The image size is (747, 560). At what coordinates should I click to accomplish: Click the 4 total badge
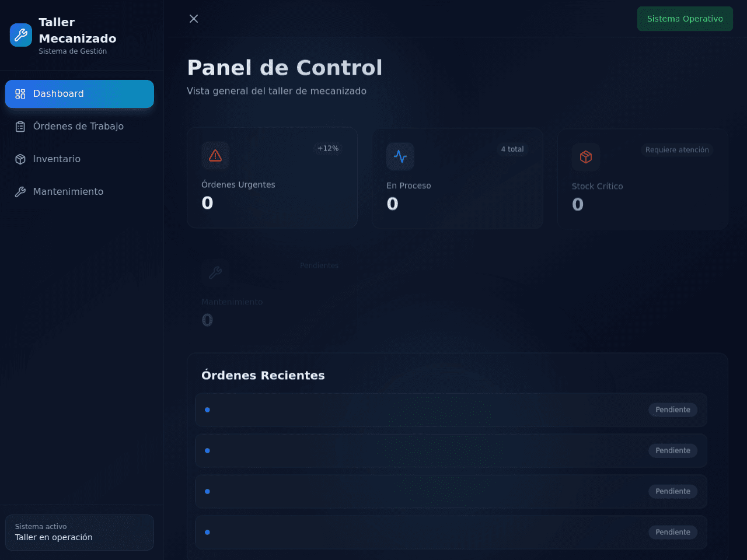click(x=512, y=149)
